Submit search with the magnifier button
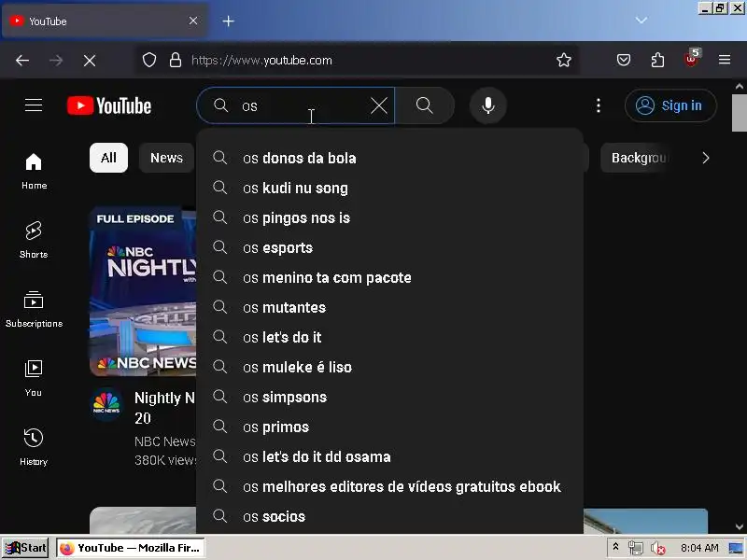The image size is (747, 560). [424, 105]
